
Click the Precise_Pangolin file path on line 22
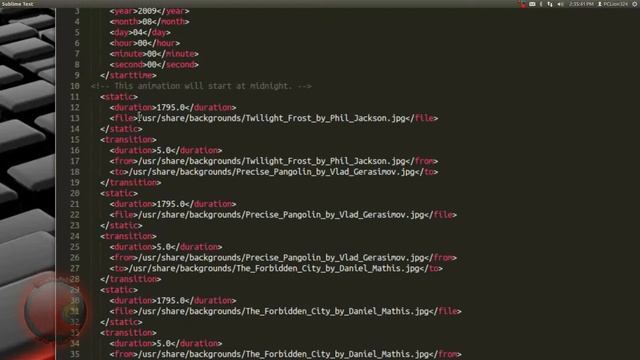coord(281,215)
